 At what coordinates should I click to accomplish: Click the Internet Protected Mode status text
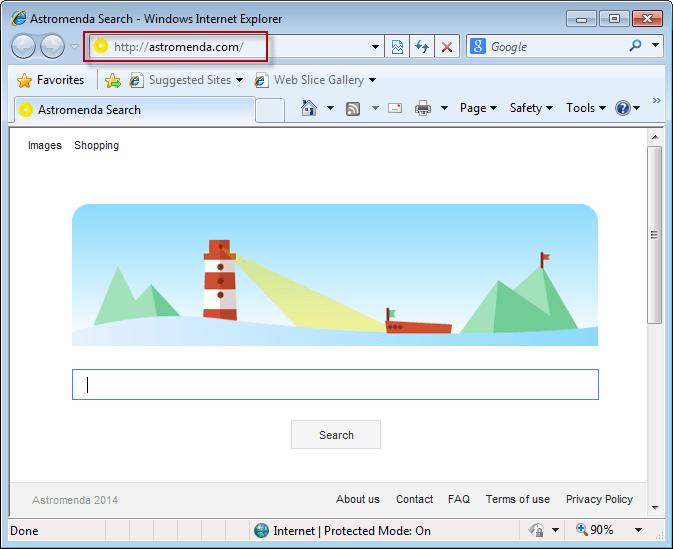point(352,531)
